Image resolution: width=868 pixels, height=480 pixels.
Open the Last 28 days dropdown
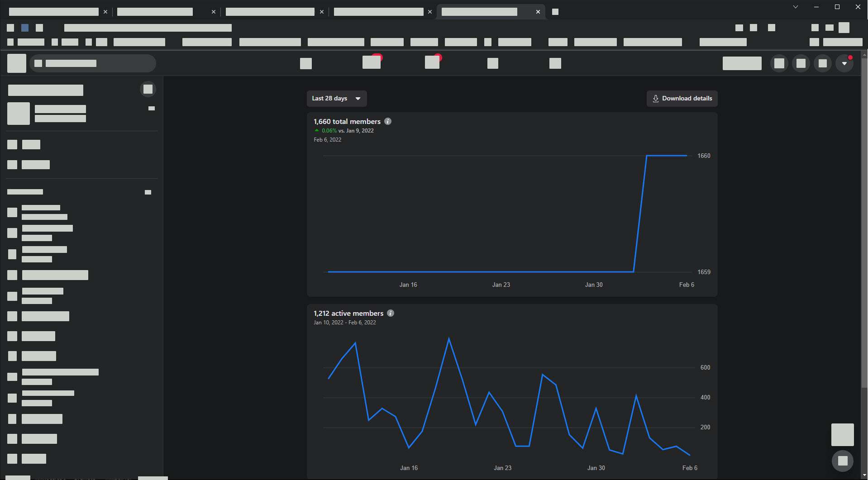click(x=337, y=99)
